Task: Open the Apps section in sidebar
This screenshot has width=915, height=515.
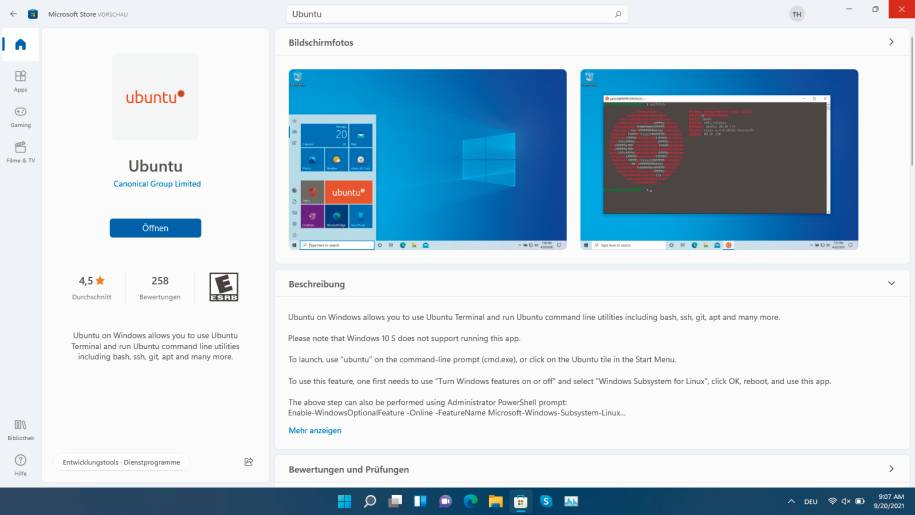Action: [x=20, y=80]
